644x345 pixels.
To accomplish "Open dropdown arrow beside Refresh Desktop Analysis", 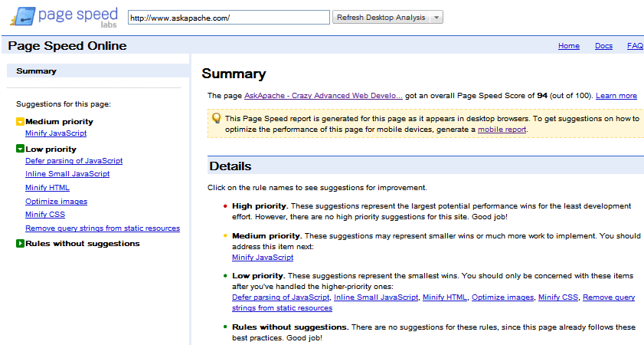I will point(436,18).
